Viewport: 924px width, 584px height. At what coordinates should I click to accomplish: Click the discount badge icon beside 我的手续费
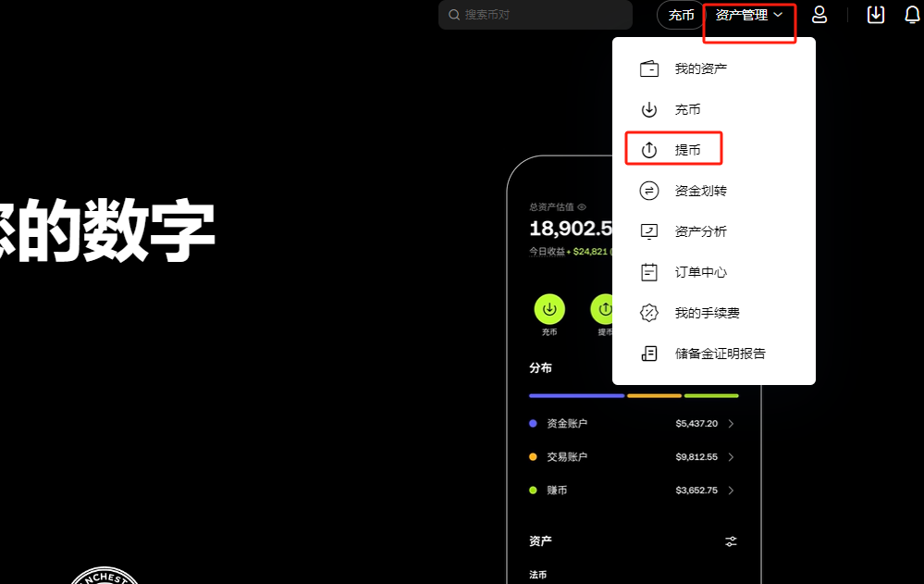click(648, 313)
